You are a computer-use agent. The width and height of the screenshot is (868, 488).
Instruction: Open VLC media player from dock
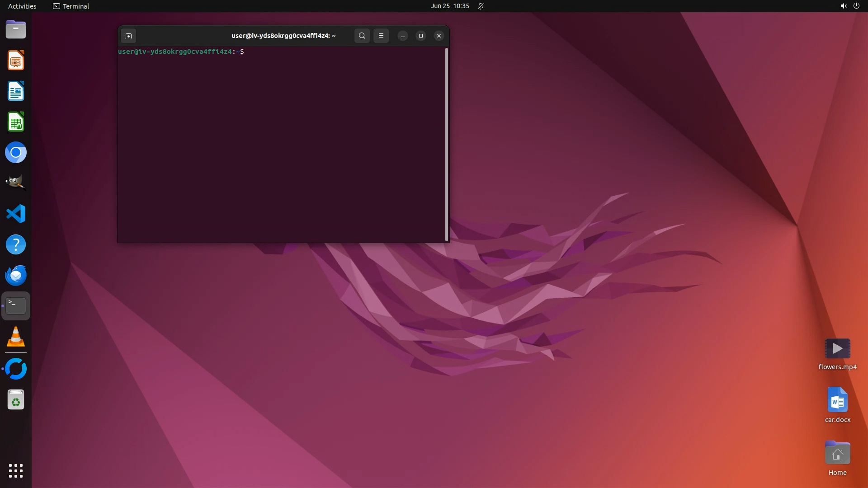click(x=16, y=337)
